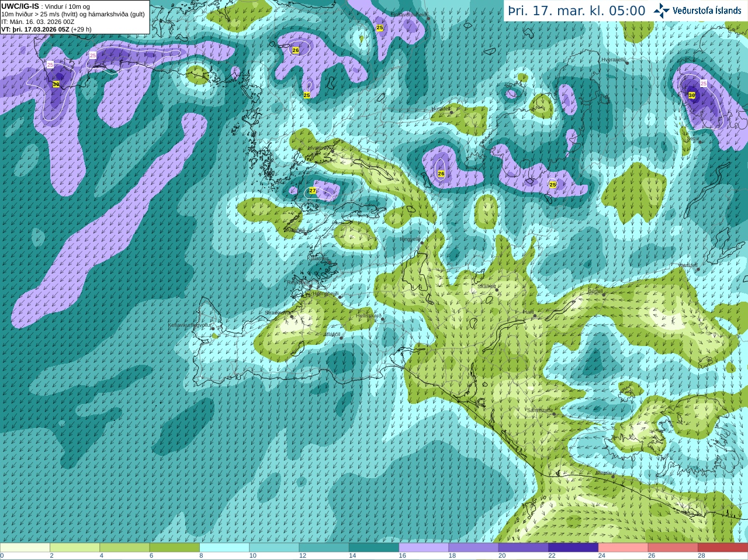748x560 pixels.
Task: Select the above 28 m/s red legend swatch
Action: pyautogui.click(x=723, y=548)
